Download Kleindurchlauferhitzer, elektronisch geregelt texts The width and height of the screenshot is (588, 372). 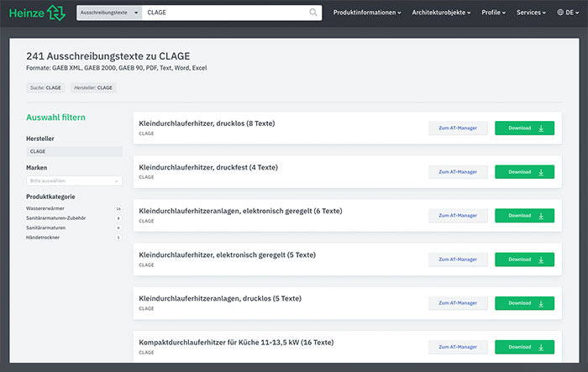[524, 259]
